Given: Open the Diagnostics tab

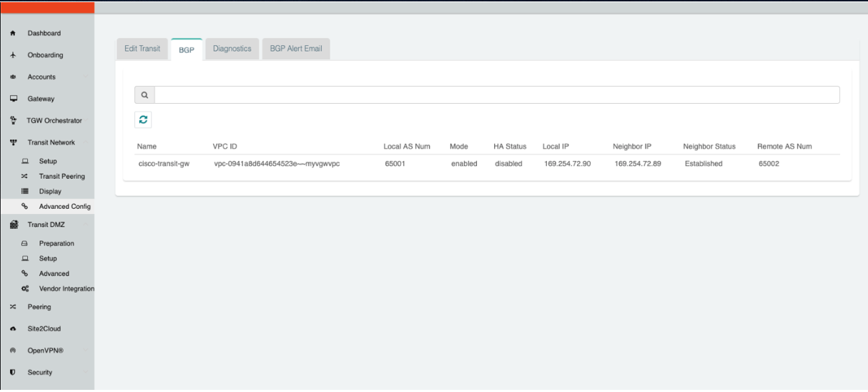Looking at the screenshot, I should point(232,49).
